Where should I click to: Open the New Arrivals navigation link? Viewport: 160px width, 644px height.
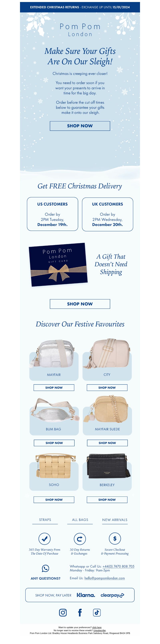pyautogui.click(x=115, y=520)
